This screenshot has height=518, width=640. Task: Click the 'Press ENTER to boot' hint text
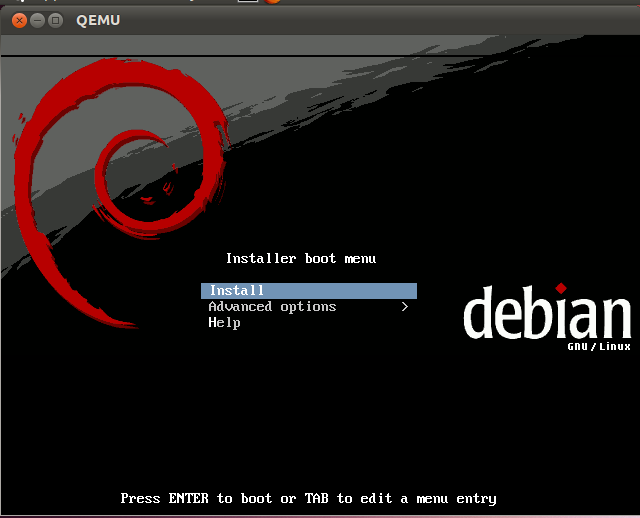click(308, 498)
